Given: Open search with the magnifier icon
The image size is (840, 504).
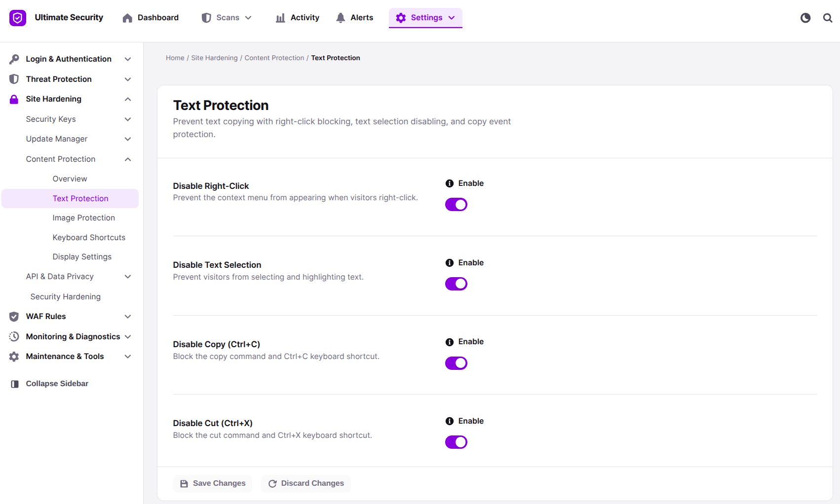Looking at the screenshot, I should coord(828,18).
